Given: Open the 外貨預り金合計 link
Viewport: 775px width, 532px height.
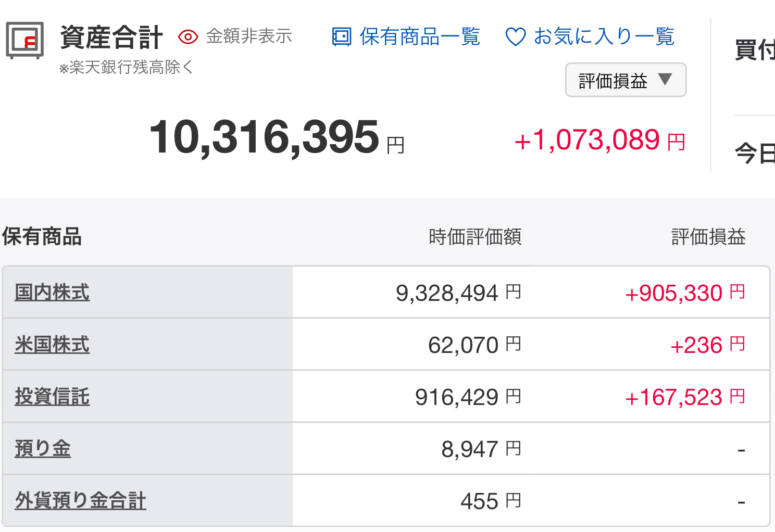Looking at the screenshot, I should click(x=80, y=500).
